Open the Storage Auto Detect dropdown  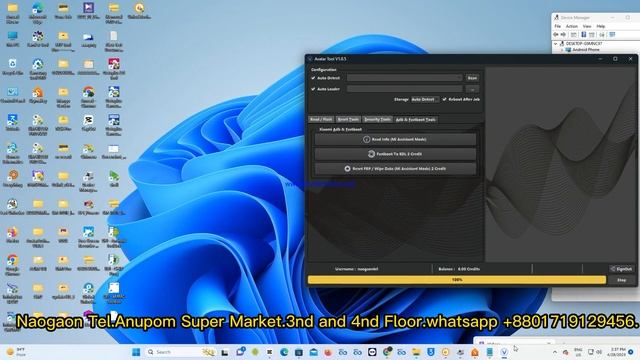pos(425,99)
